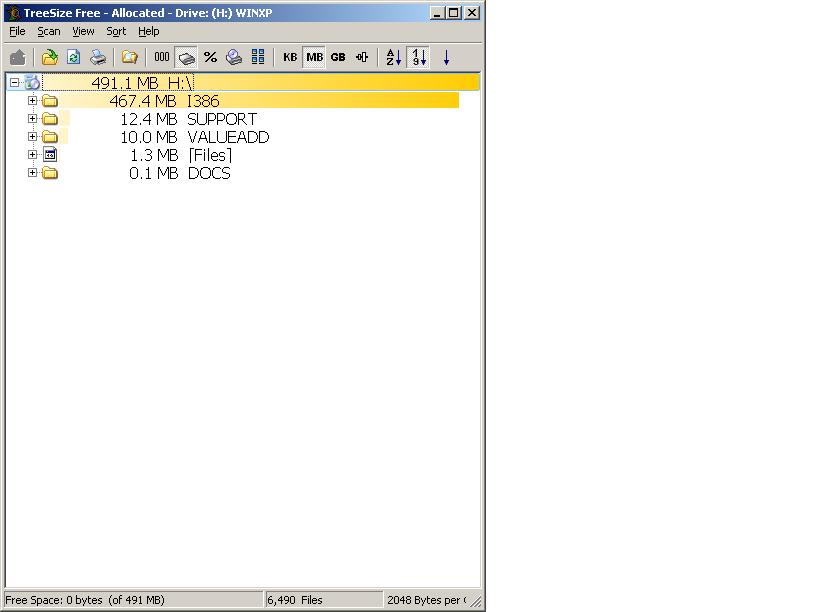Click the [Files] file-group icon
This screenshot has height=612, width=840.
coord(50,155)
